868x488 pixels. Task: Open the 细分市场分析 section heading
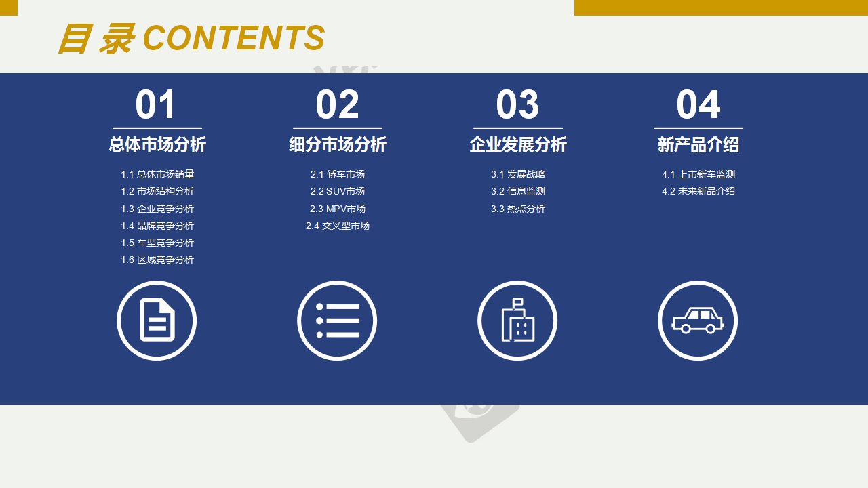(x=338, y=144)
